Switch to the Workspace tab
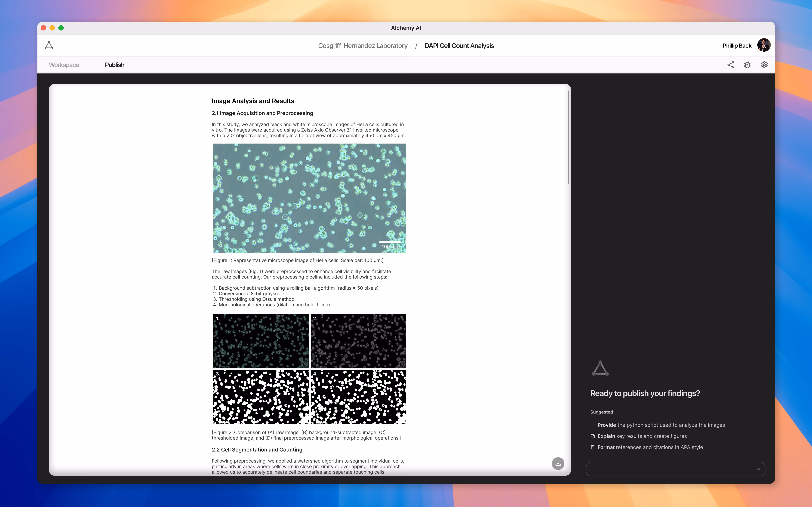 64,65
